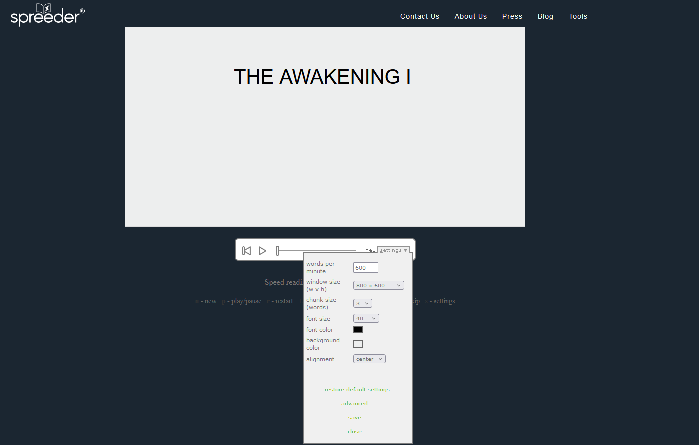Expand the window size dropdown
699x445 pixels.
click(x=378, y=285)
